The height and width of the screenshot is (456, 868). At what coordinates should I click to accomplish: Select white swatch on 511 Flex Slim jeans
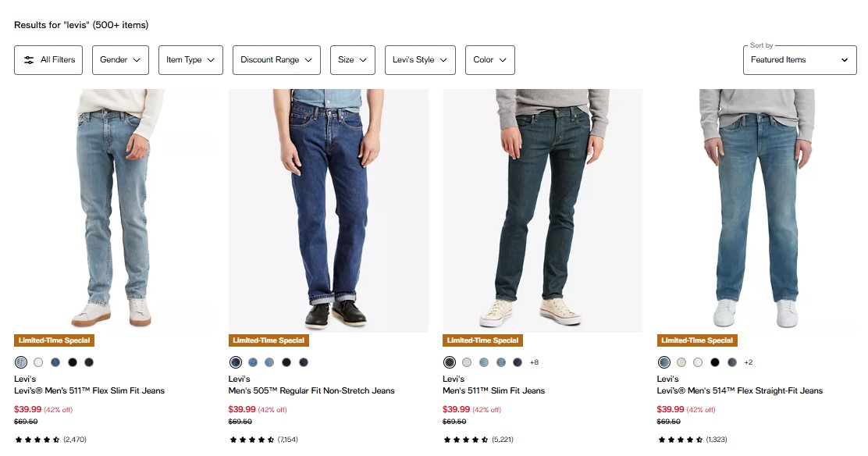[38, 362]
